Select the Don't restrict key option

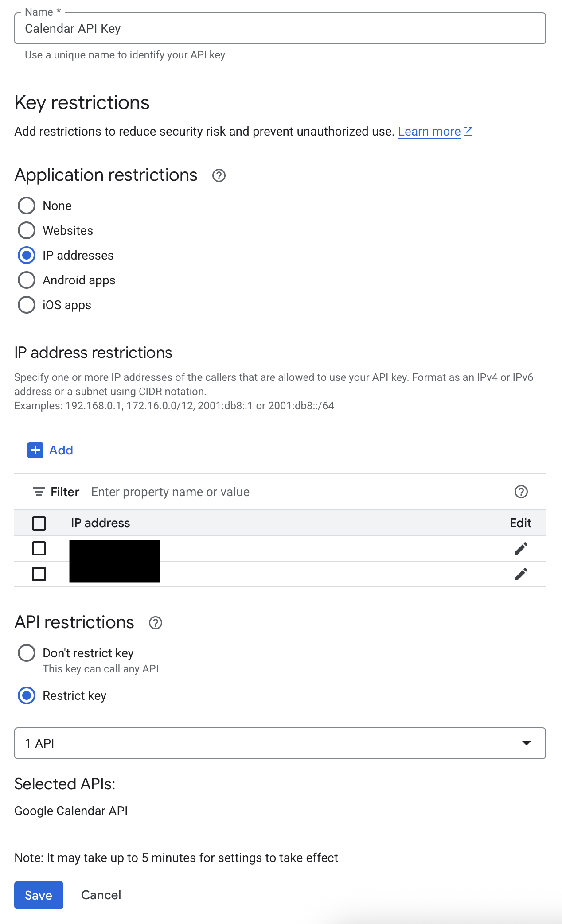tap(27, 653)
